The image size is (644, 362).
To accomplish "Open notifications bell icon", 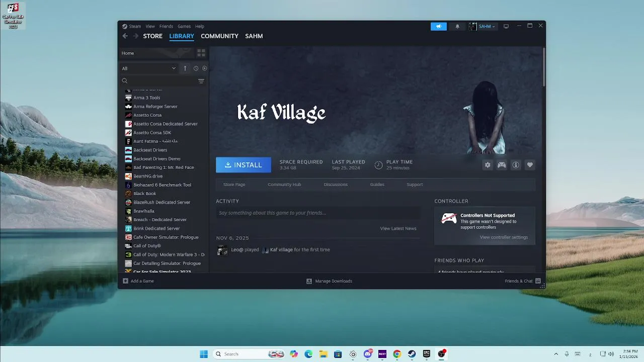I will click(x=457, y=27).
